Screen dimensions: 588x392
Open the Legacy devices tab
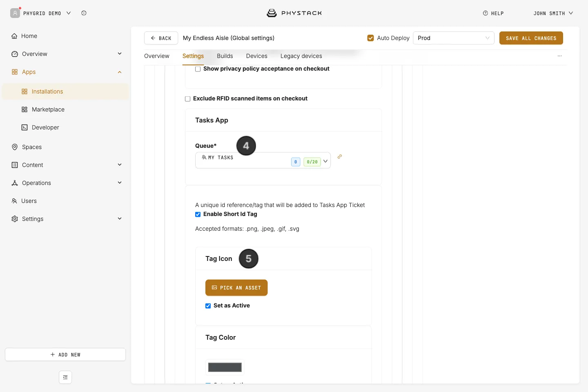tap(301, 56)
